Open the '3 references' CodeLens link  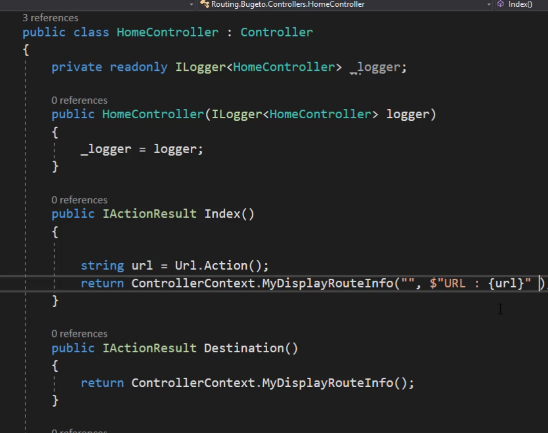[x=50, y=18]
